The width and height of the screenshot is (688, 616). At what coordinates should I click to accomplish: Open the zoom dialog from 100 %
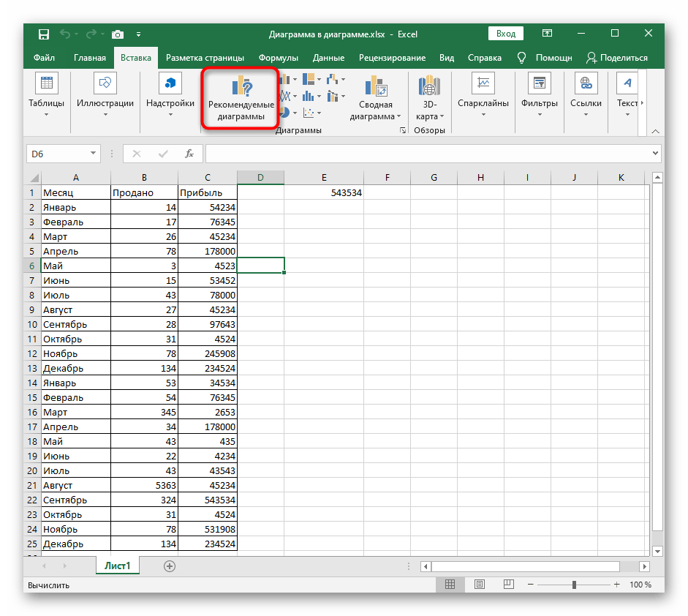[x=640, y=585]
